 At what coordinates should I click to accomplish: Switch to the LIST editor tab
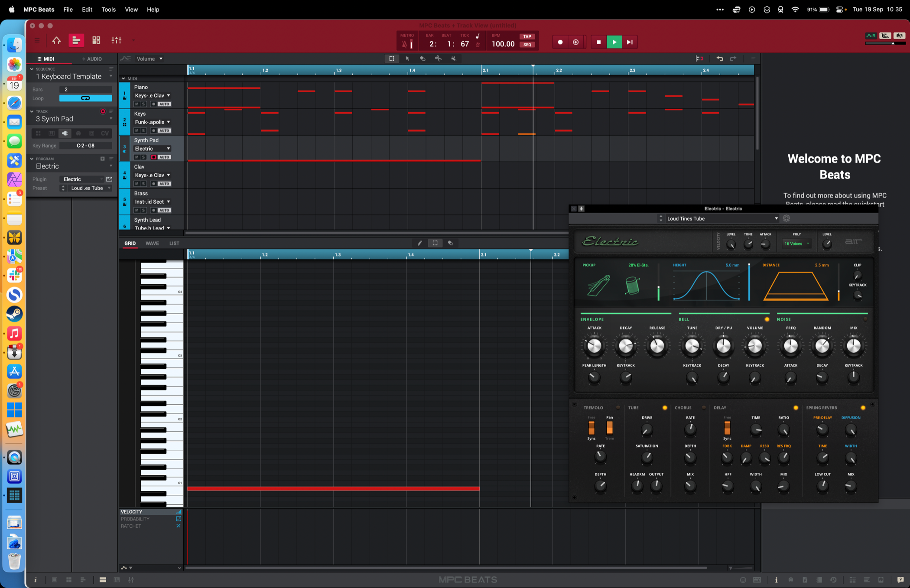(174, 243)
